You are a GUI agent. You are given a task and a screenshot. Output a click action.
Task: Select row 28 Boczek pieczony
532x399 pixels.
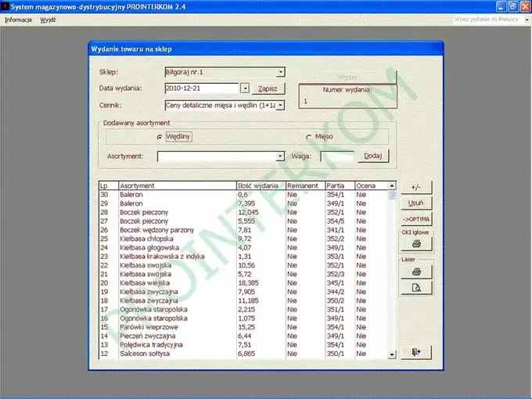coord(243,212)
